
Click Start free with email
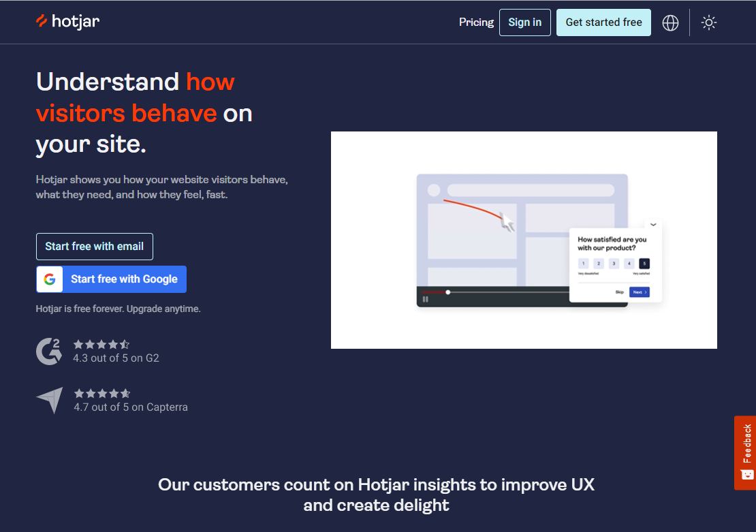[95, 247]
